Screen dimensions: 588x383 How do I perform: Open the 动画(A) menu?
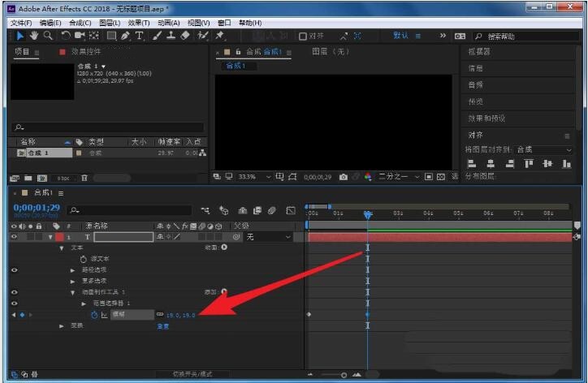click(x=169, y=23)
